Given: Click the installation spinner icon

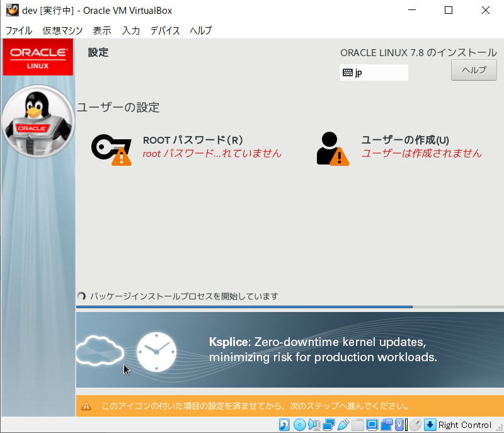Looking at the screenshot, I should (x=81, y=296).
